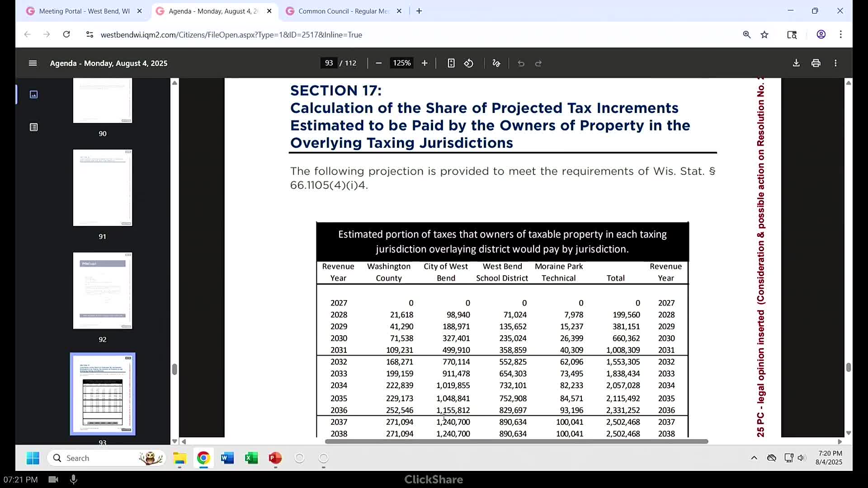Switch to thumbnails view in sidebar
Image resolution: width=868 pixels, height=488 pixels.
click(34, 94)
